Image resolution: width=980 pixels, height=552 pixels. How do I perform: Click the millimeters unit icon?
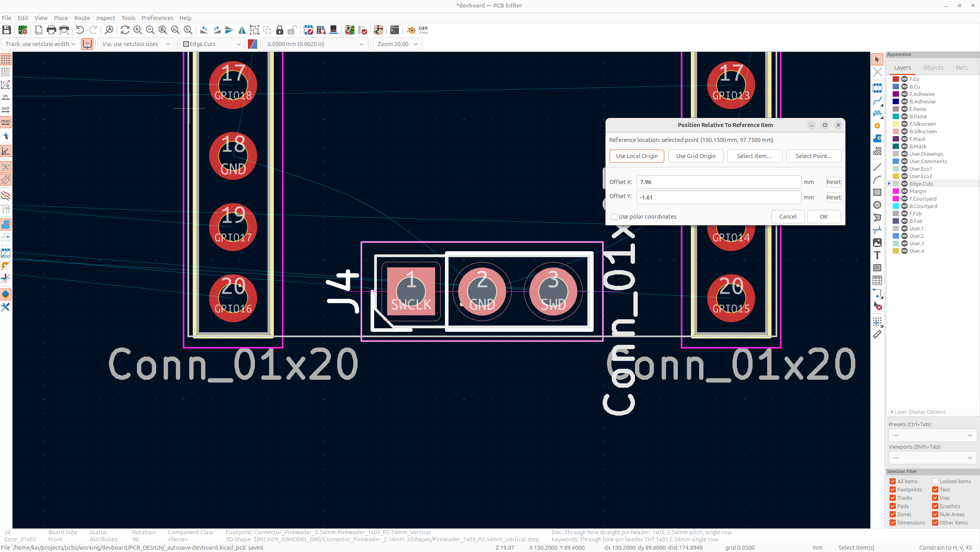click(x=6, y=122)
